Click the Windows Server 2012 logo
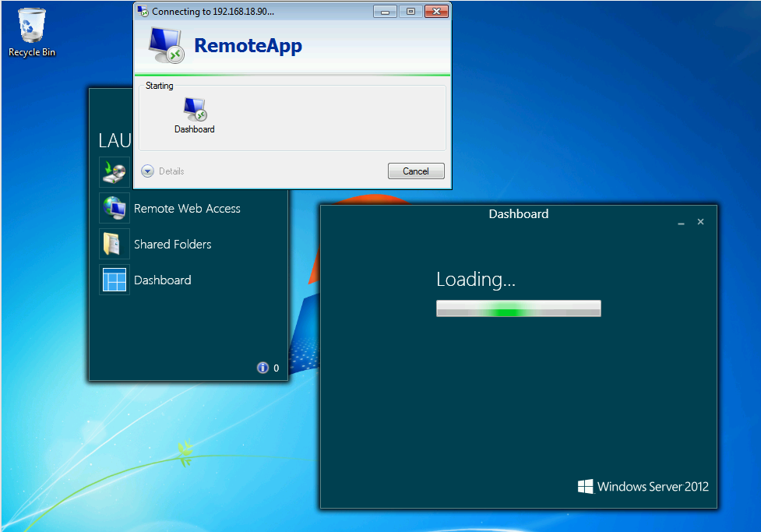The height and width of the screenshot is (532, 761). 643,486
